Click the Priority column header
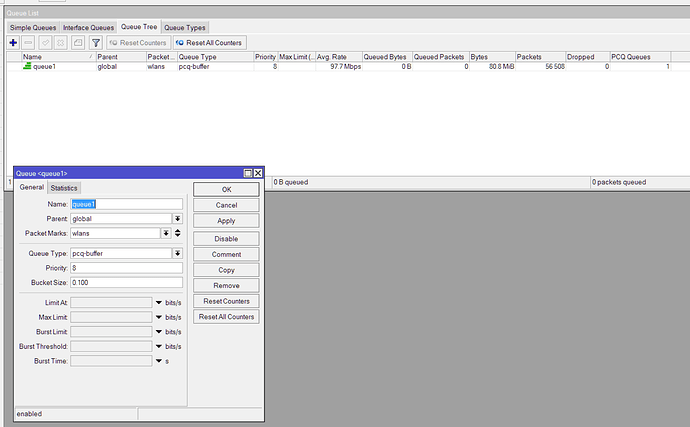Screen dimensions: 690x427 265,57
